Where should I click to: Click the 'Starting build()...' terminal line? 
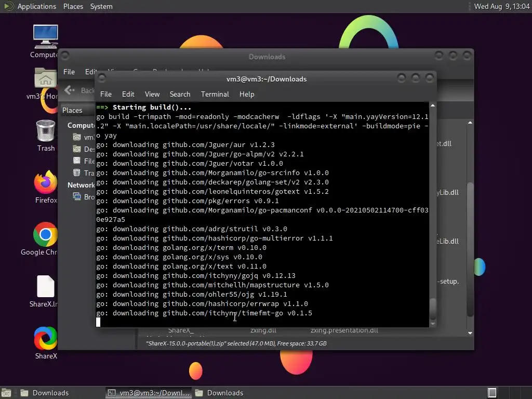pos(144,107)
